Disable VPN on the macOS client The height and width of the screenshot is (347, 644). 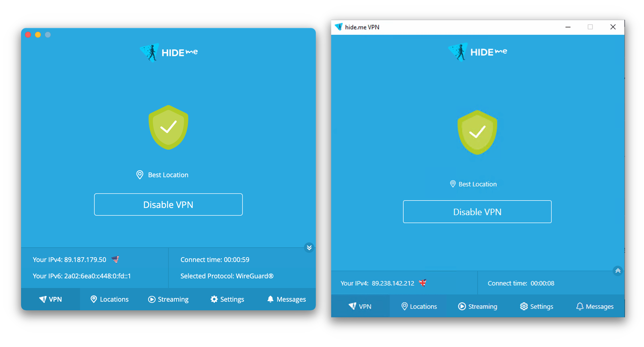168,204
